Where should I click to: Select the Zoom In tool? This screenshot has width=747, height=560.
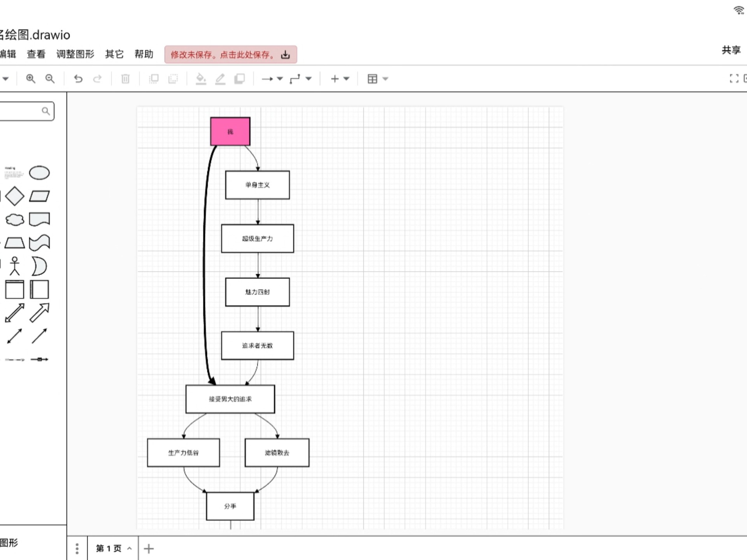pyautogui.click(x=31, y=79)
